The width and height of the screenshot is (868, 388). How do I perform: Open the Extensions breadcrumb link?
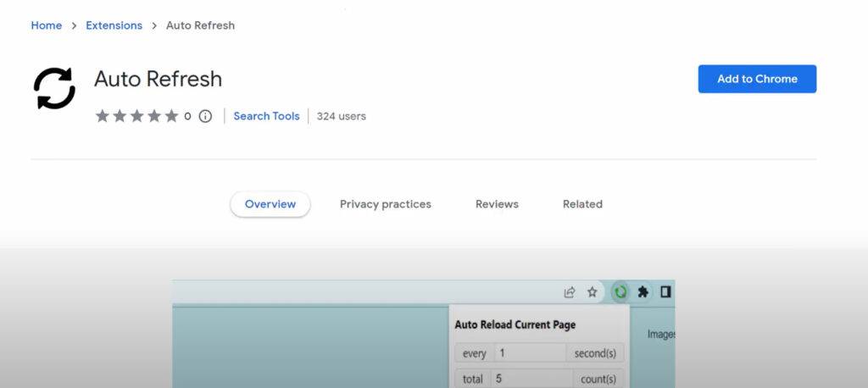point(114,25)
